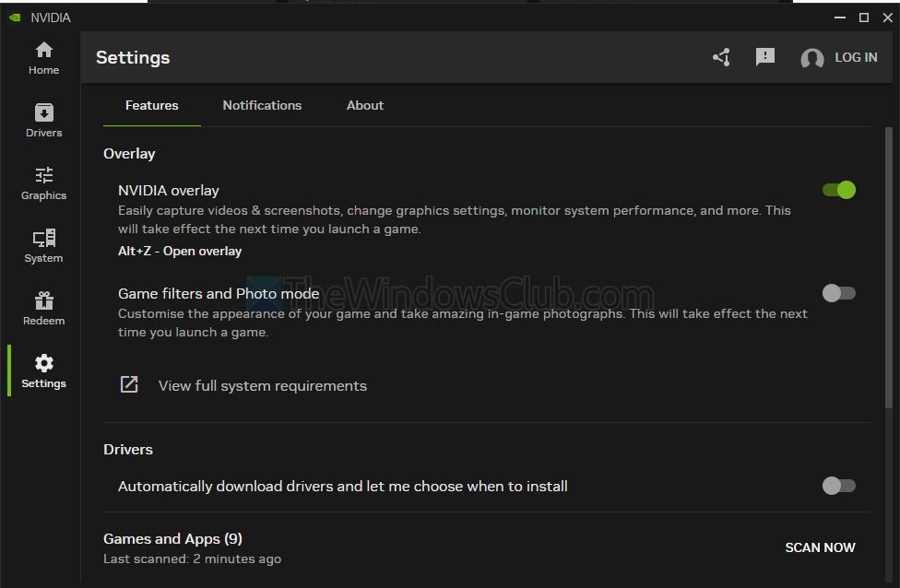The height and width of the screenshot is (588, 900).
Task: Click the Settings gear in sidebar
Action: pyautogui.click(x=43, y=371)
